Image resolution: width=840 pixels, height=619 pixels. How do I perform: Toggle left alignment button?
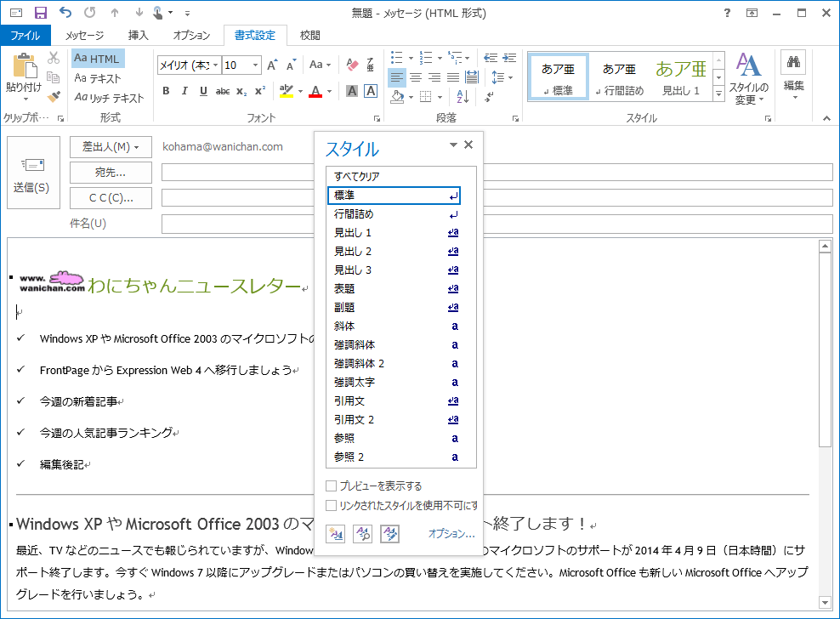point(396,77)
